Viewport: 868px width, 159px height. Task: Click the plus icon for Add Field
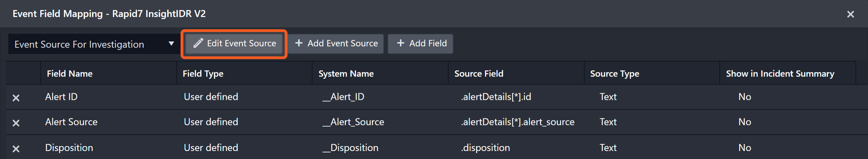[400, 43]
